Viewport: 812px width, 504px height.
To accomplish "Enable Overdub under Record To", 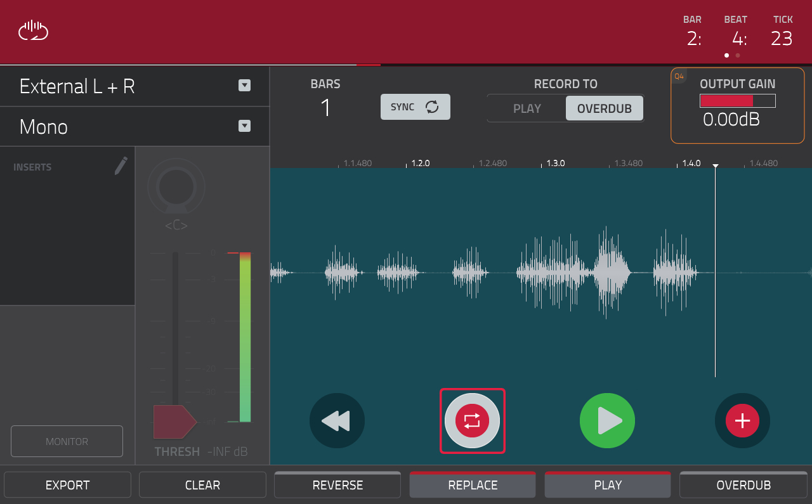I will click(x=603, y=108).
